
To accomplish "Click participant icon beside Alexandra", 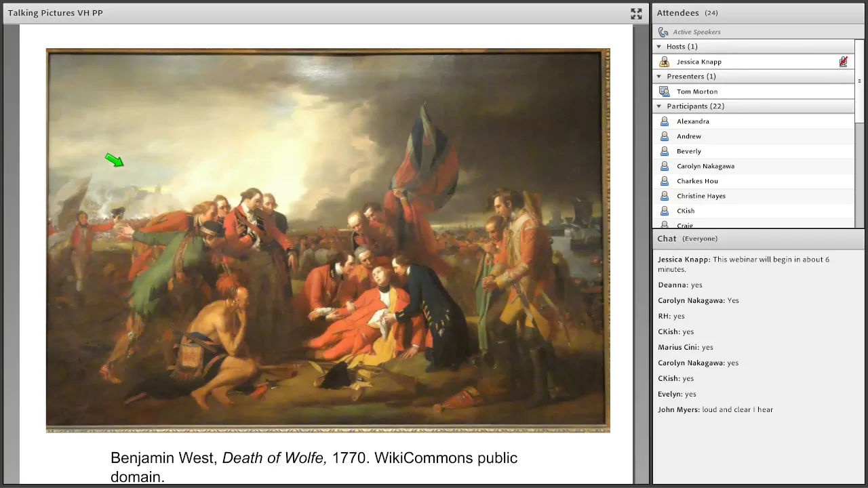I will [665, 121].
